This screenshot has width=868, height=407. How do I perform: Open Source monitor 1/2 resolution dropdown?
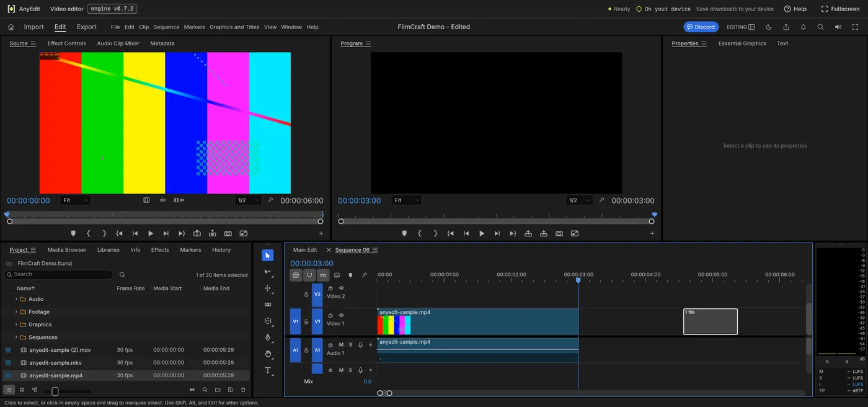(249, 200)
